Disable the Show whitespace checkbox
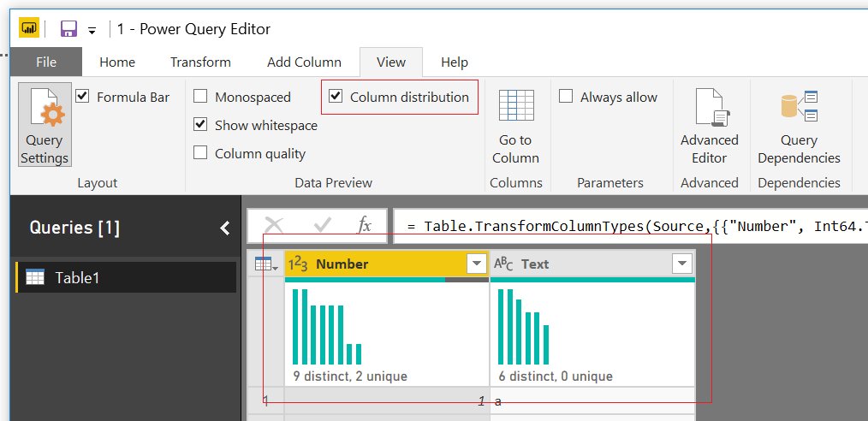This screenshot has width=868, height=421. click(199, 124)
